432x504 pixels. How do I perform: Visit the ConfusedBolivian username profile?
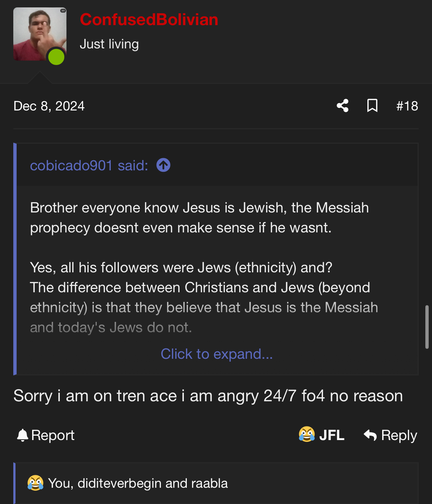149,20
